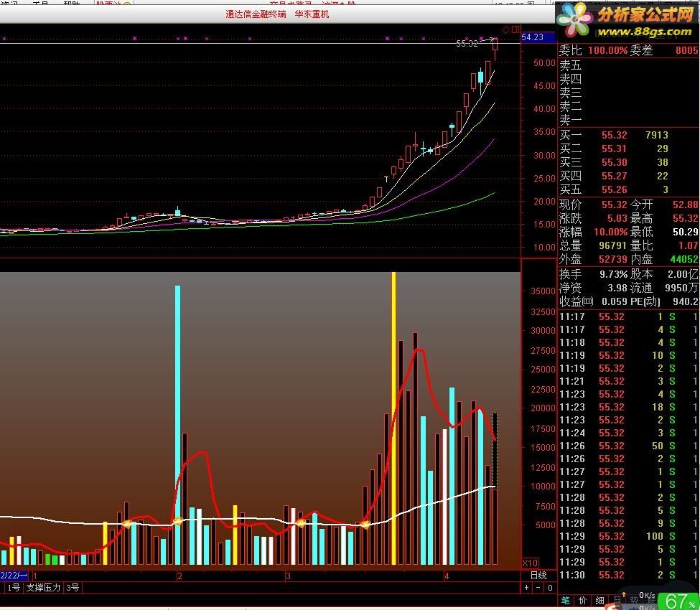Click the T marker on the candlestick chart

pos(386,179)
